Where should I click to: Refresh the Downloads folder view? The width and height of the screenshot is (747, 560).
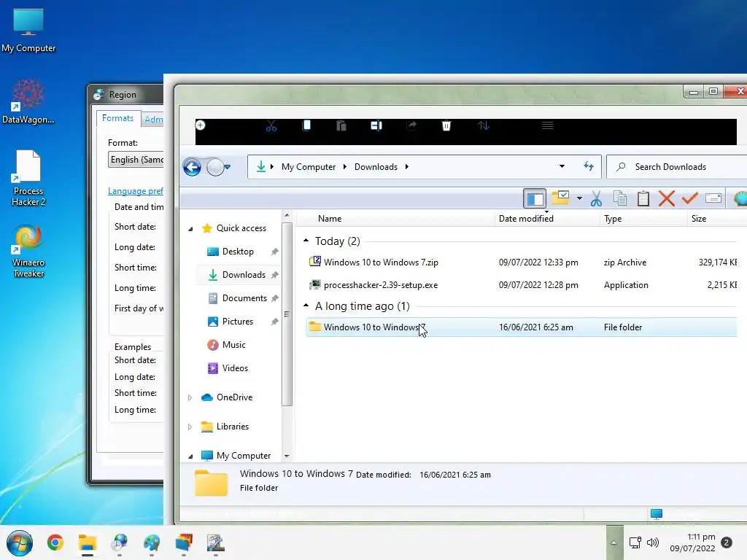click(x=589, y=166)
